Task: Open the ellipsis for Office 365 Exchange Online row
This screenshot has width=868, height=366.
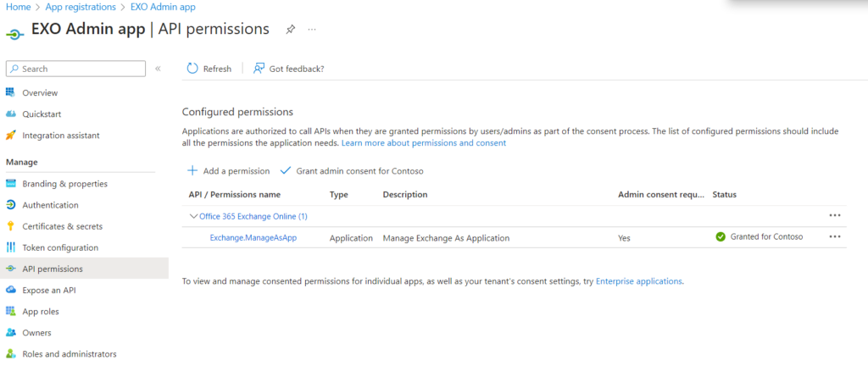Action: pyautogui.click(x=835, y=215)
